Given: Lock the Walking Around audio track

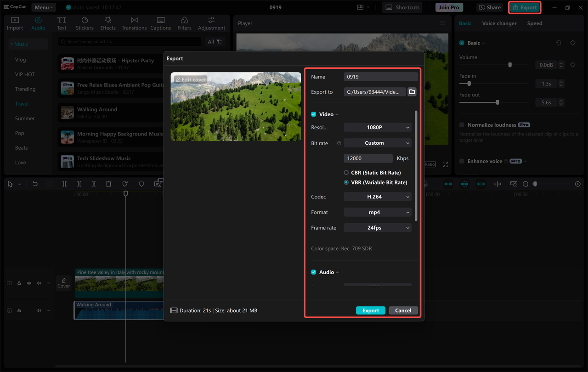Looking at the screenshot, I should 19,310.
